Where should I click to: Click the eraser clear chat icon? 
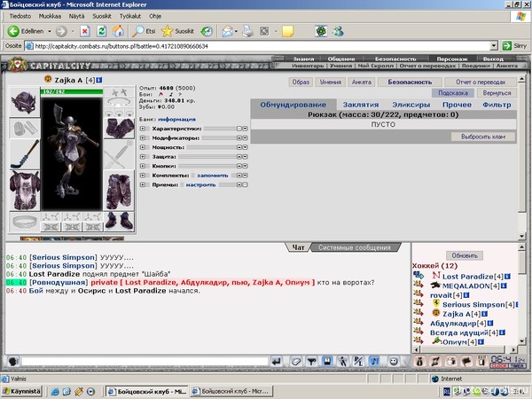click(296, 362)
